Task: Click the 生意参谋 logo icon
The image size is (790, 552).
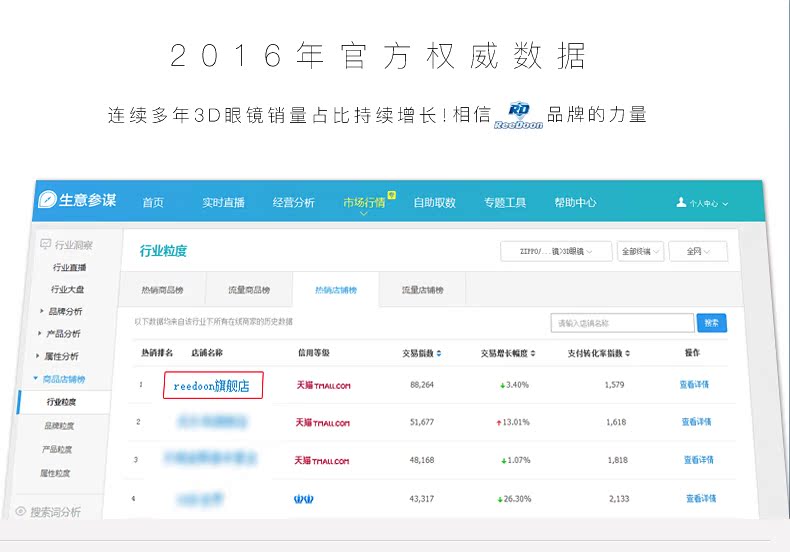Action: pyautogui.click(x=47, y=199)
